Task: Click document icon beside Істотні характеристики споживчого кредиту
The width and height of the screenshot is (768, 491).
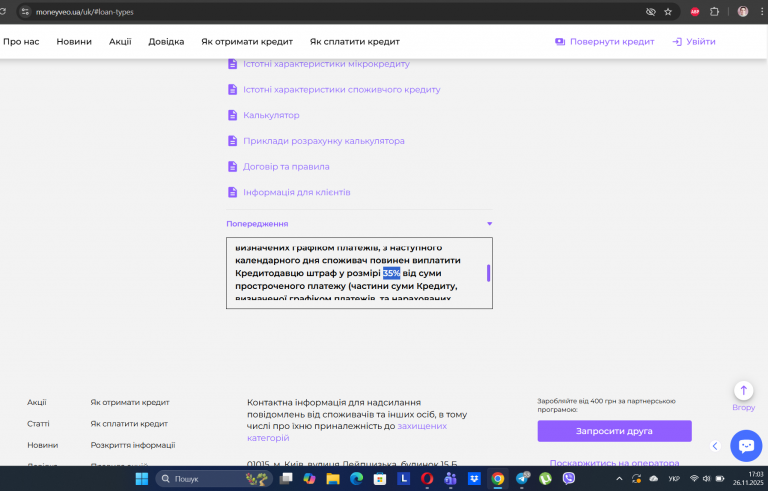Action: pyautogui.click(x=233, y=89)
